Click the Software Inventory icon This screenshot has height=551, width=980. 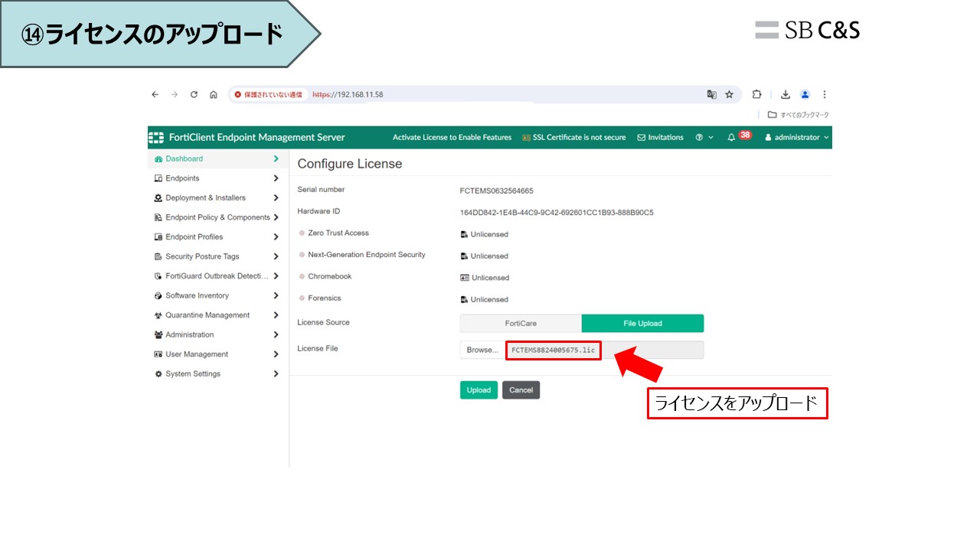click(158, 295)
